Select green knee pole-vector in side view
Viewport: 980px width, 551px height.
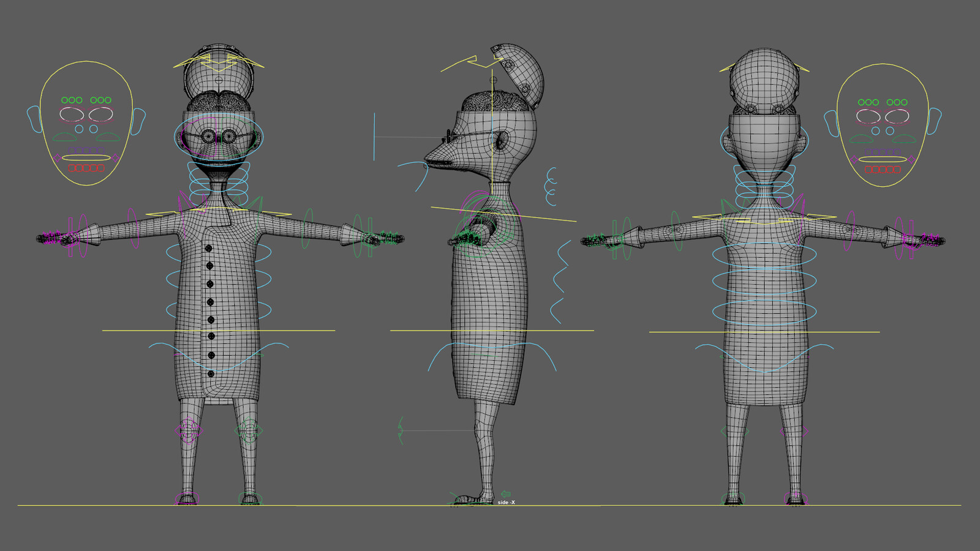(401, 430)
